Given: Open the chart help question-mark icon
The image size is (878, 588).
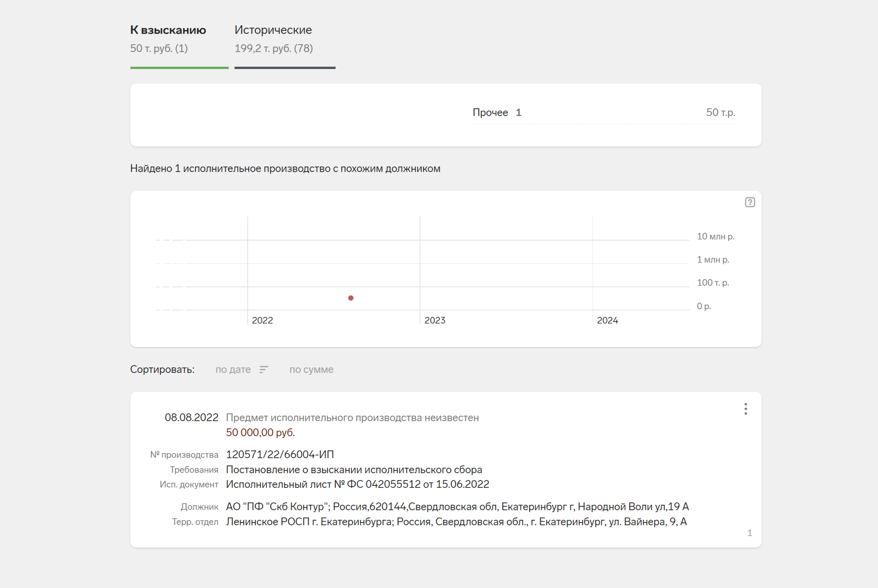Looking at the screenshot, I should (x=750, y=202).
